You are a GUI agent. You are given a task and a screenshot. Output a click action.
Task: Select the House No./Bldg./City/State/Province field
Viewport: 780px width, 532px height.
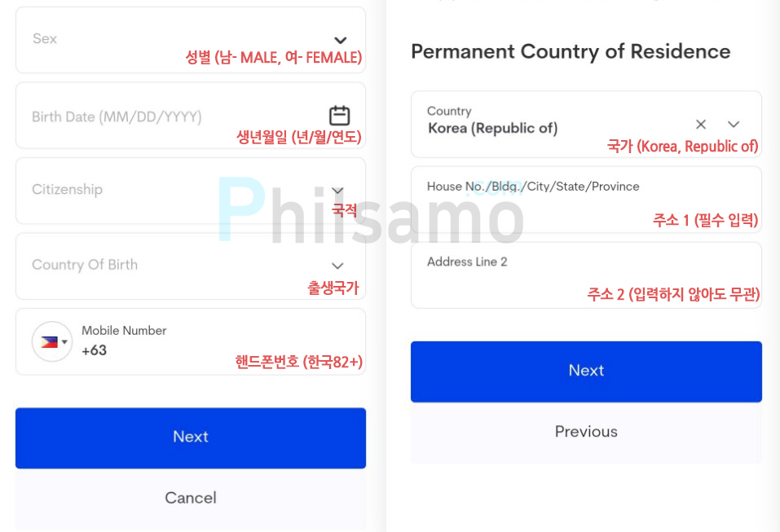(586, 200)
